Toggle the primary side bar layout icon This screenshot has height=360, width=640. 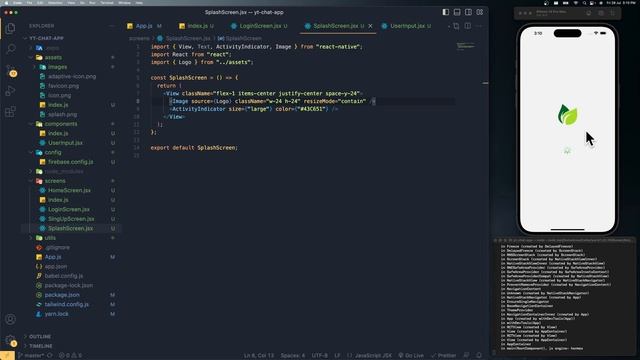[x=446, y=12]
